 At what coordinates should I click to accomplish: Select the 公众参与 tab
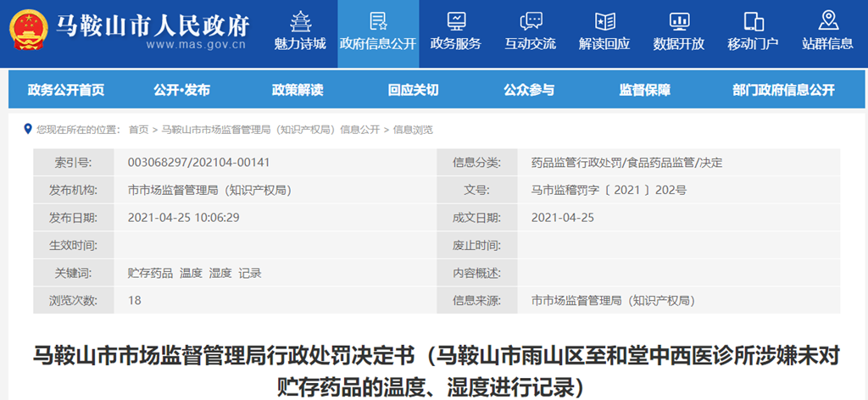coord(529,90)
